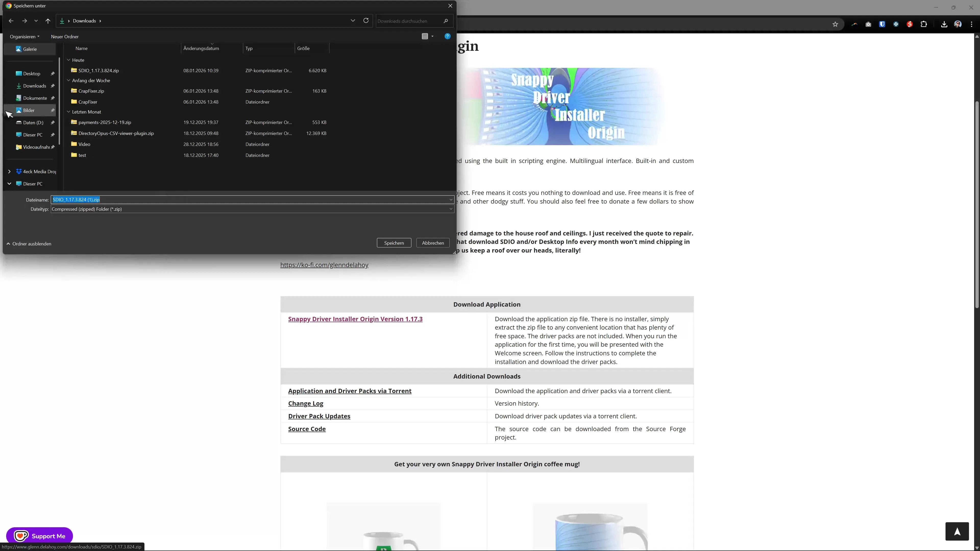Click the screenshot camera extension icon

[x=868, y=24]
